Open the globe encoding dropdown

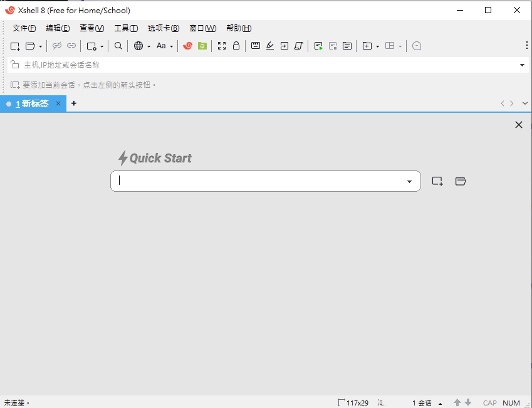(149, 46)
